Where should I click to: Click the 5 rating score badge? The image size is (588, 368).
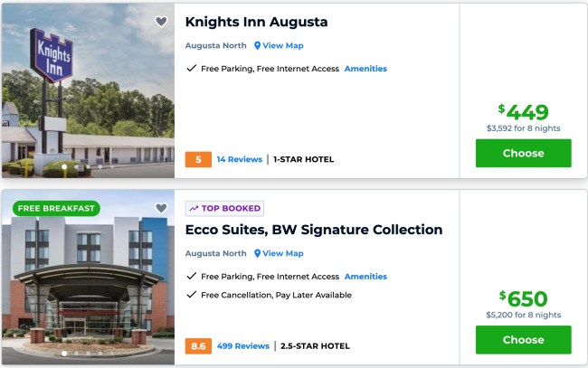pyautogui.click(x=198, y=159)
